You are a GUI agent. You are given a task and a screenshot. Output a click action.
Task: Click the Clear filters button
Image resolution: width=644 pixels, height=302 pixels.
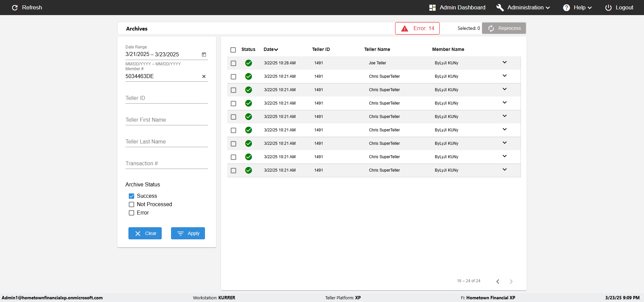(145, 233)
